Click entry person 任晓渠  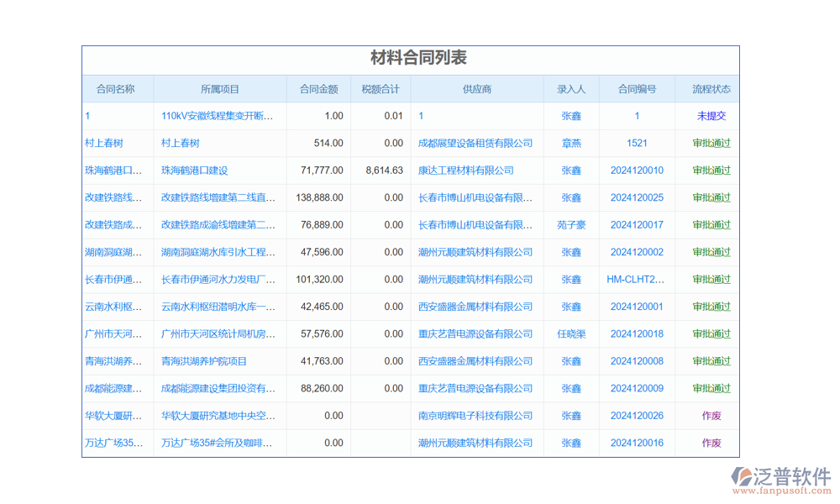click(571, 334)
